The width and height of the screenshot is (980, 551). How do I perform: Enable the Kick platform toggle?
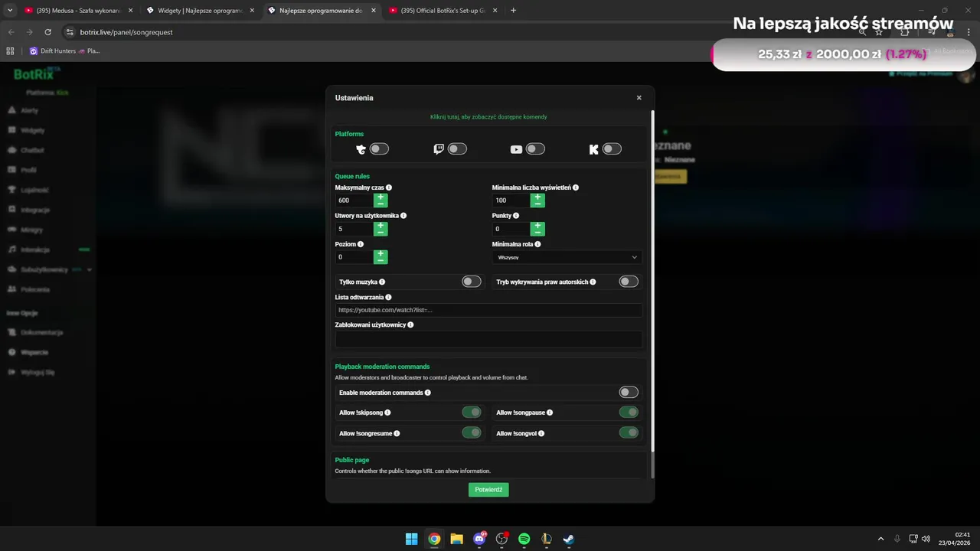(x=612, y=149)
